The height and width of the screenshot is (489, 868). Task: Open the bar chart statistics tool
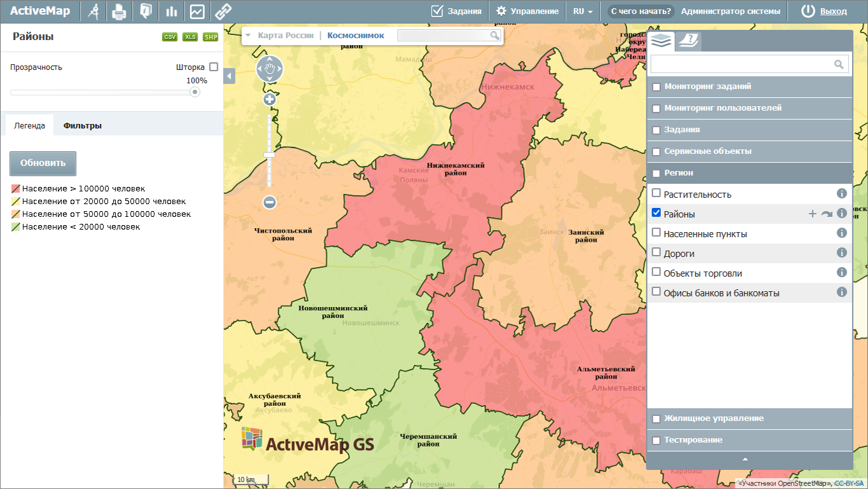tap(171, 11)
